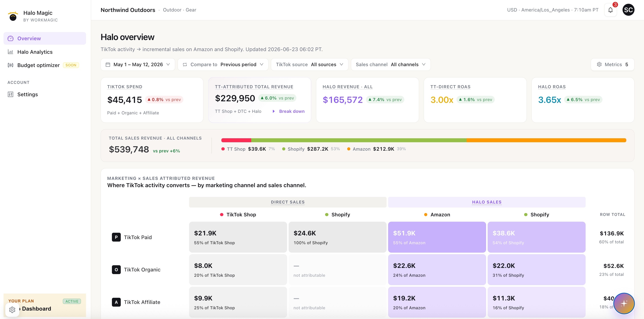644x319 pixels.
Task: Select the Direct Sales column header
Action: [287, 202]
